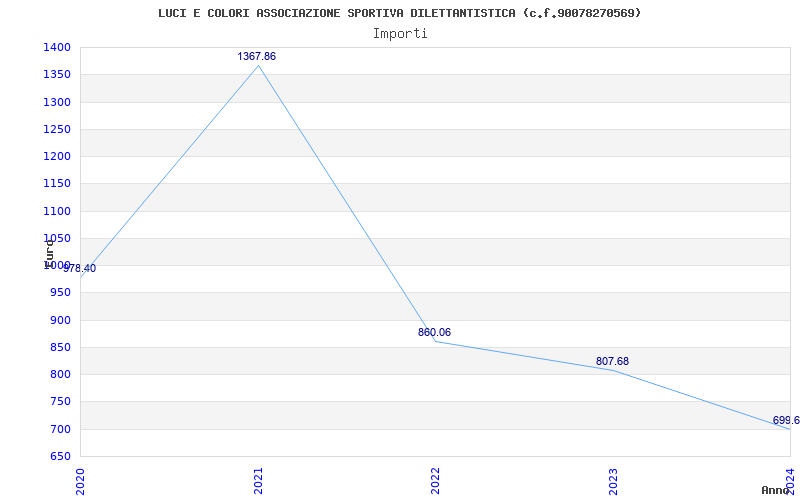Click the 2023 x-axis label
Image resolution: width=800 pixels, height=500 pixels.
(613, 481)
